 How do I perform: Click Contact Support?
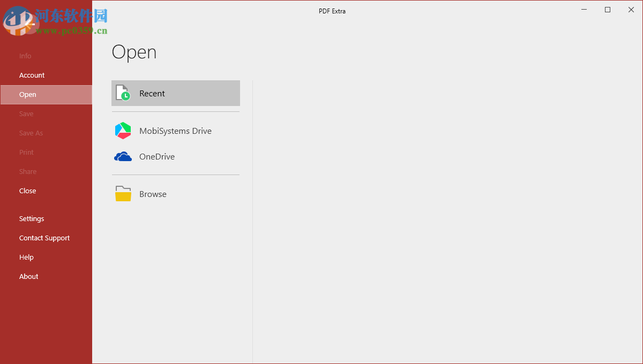pyautogui.click(x=44, y=238)
